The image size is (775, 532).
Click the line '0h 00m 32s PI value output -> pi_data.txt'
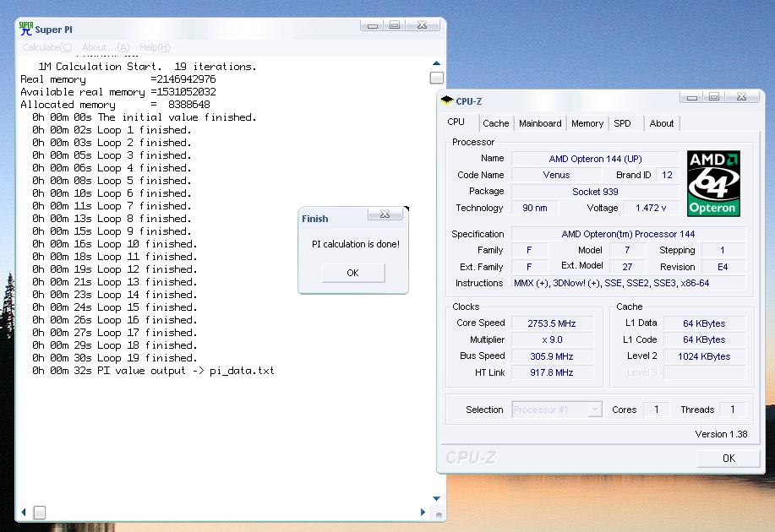[x=153, y=371]
